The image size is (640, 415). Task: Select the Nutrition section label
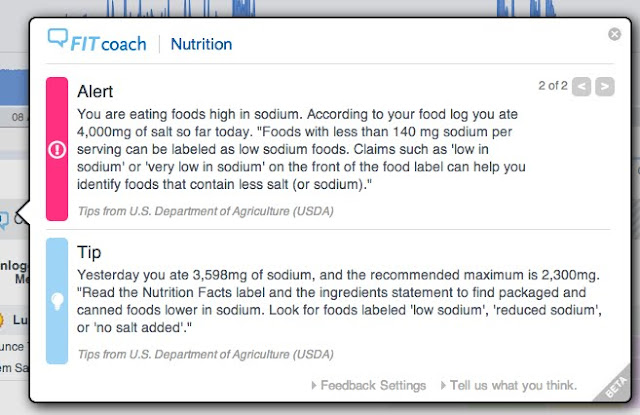tap(201, 44)
